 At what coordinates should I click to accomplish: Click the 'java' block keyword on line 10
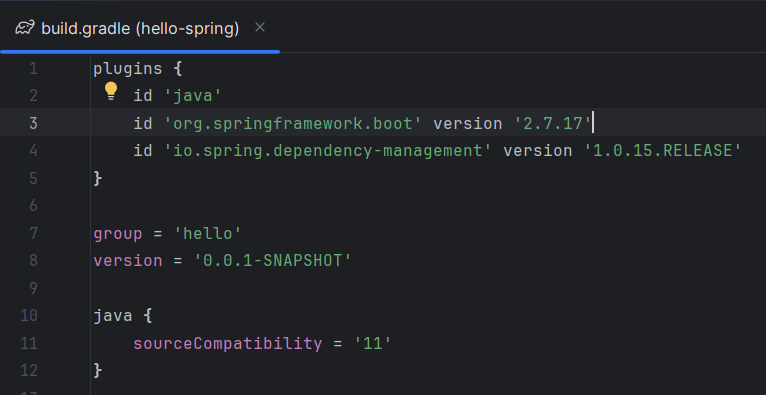coord(113,316)
